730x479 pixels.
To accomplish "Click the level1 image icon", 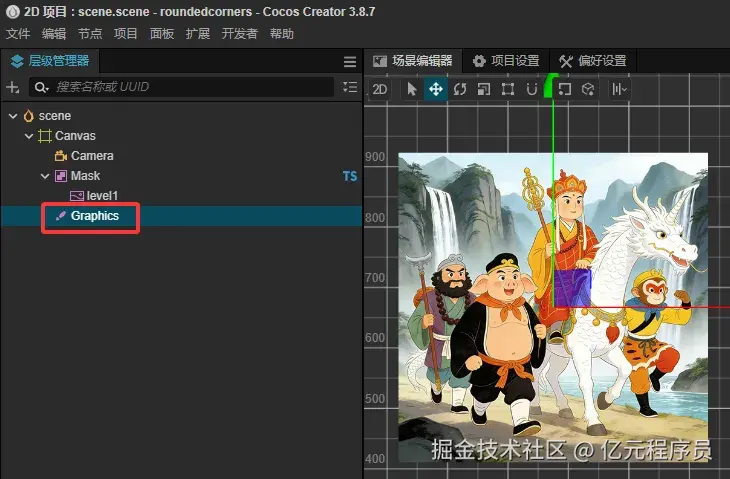I will click(77, 196).
